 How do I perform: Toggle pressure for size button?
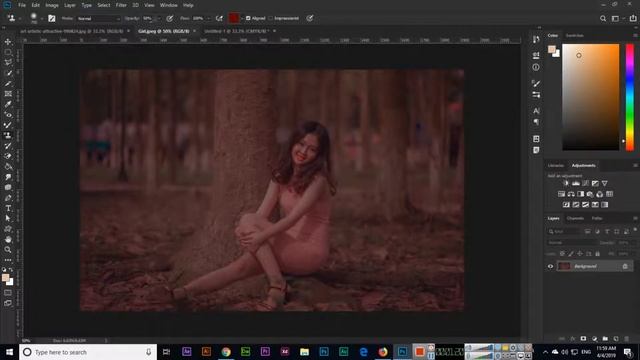(x=310, y=18)
